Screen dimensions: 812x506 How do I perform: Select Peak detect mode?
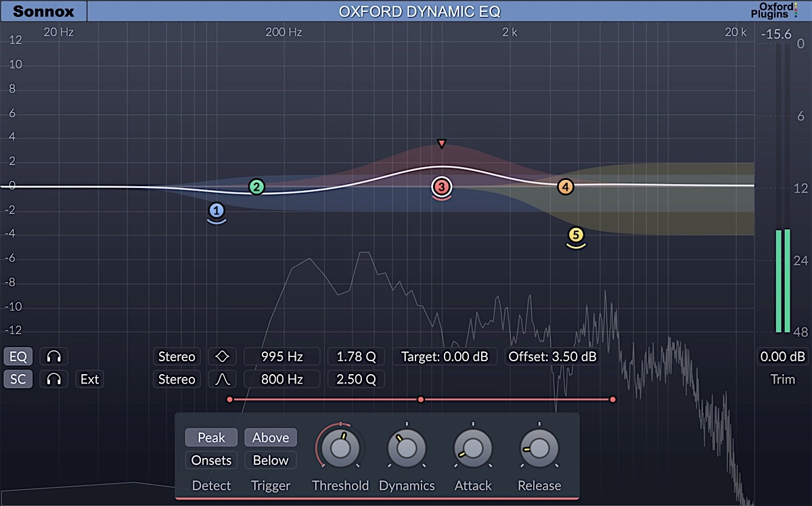(211, 438)
